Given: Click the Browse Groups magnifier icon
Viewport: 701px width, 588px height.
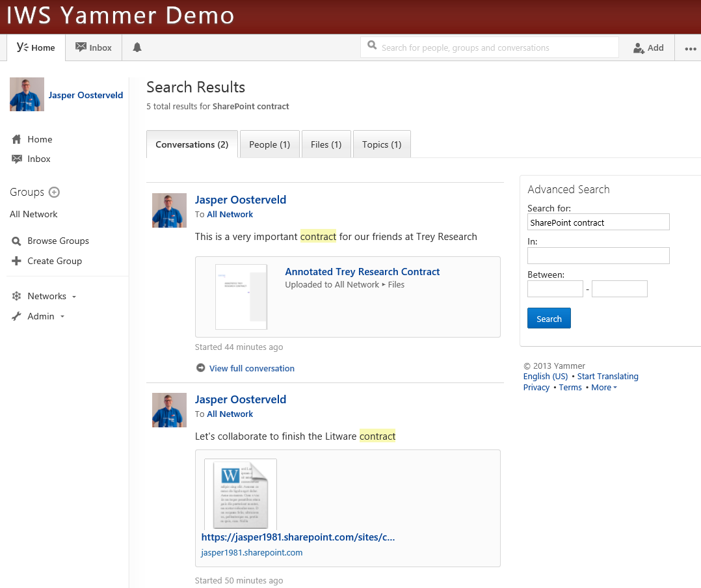Looking at the screenshot, I should (x=16, y=241).
